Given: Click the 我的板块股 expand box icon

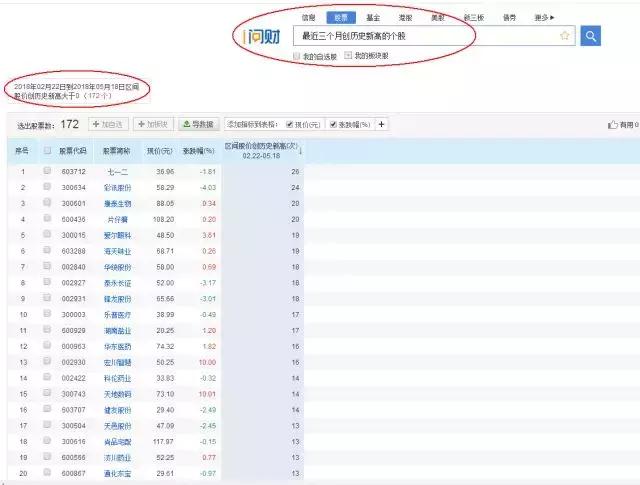Looking at the screenshot, I should tap(348, 55).
